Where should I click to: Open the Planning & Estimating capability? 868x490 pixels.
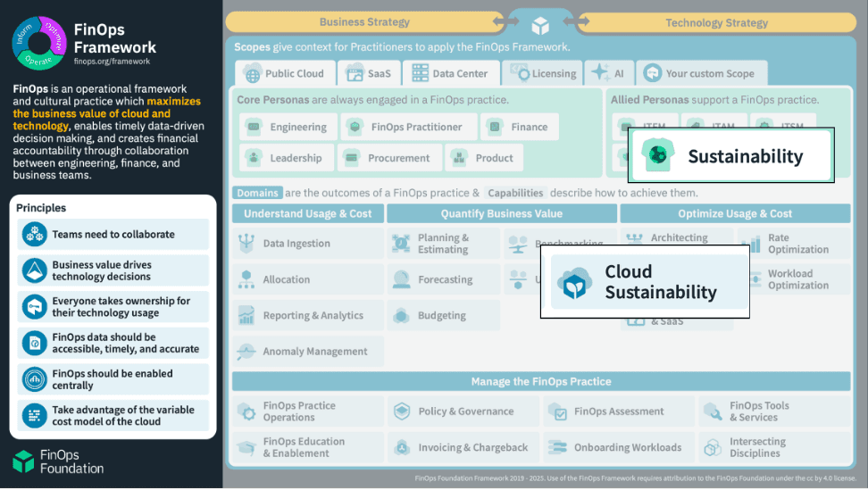(444, 244)
